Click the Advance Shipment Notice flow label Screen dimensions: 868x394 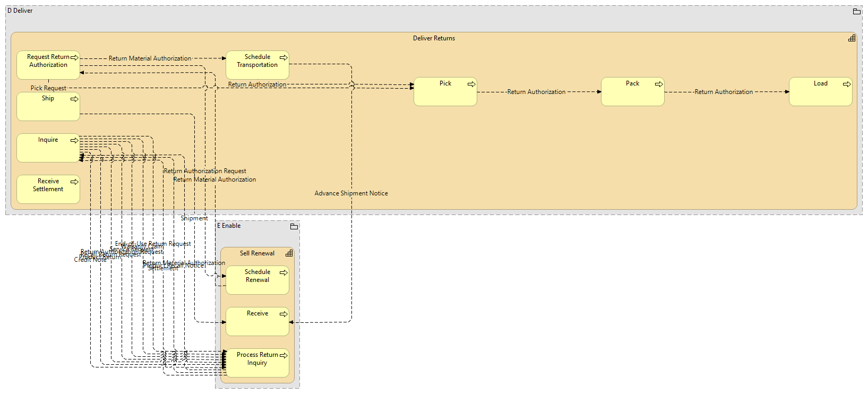point(351,193)
